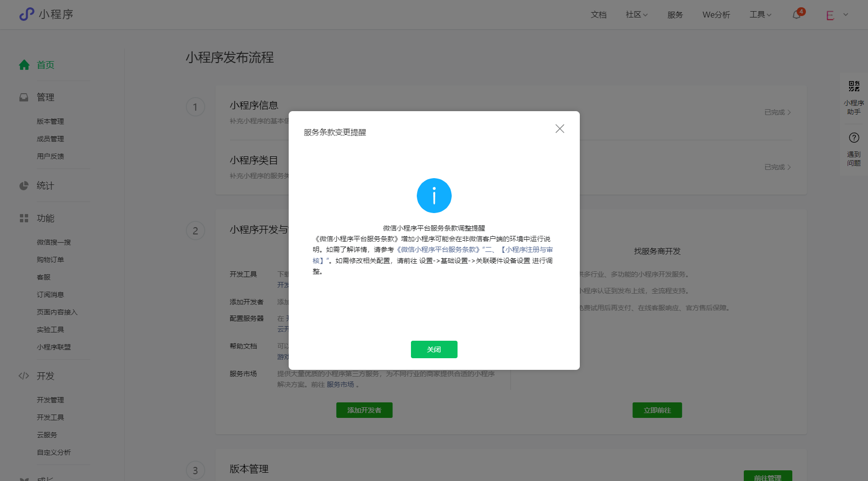The width and height of the screenshot is (868, 481).
Task: Click the 服务条款变更提醒 dialog title
Action: [x=335, y=133]
